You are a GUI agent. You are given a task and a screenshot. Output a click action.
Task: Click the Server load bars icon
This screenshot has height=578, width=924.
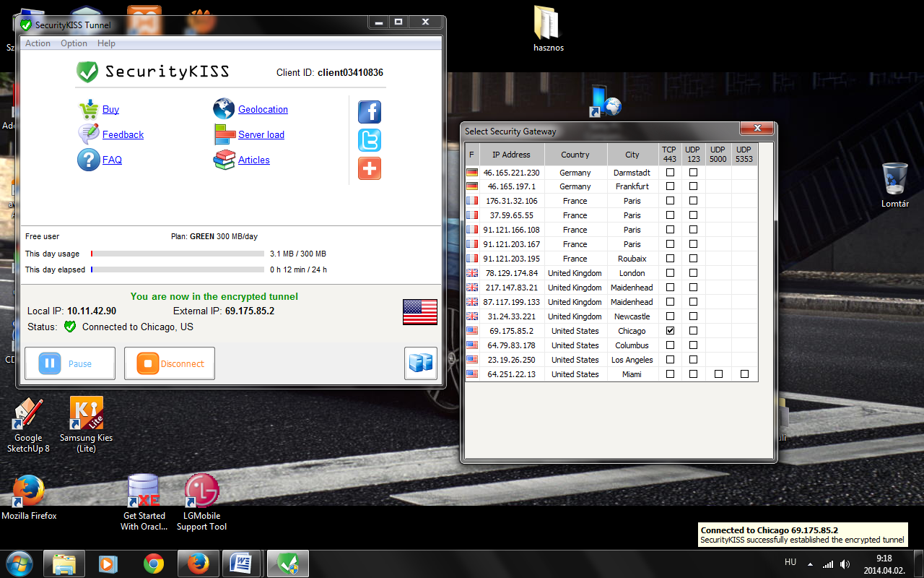[x=225, y=134]
